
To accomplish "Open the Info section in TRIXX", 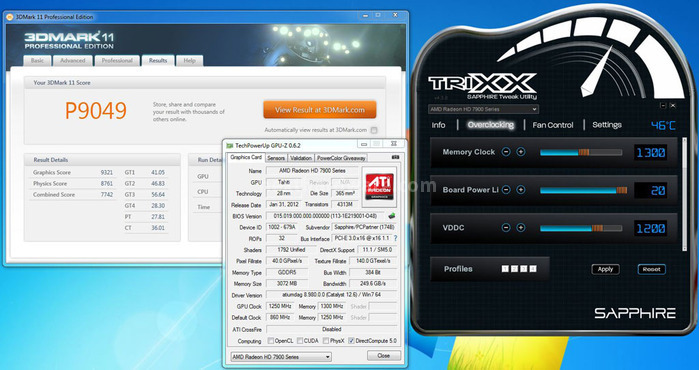I will click(438, 125).
